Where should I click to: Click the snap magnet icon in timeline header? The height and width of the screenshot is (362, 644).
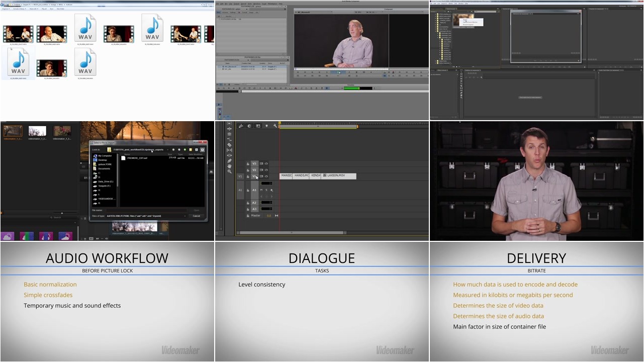click(x=249, y=126)
